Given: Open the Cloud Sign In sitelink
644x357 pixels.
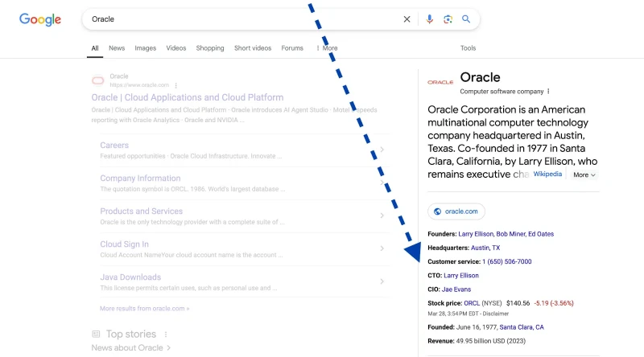Looking at the screenshot, I should (125, 244).
